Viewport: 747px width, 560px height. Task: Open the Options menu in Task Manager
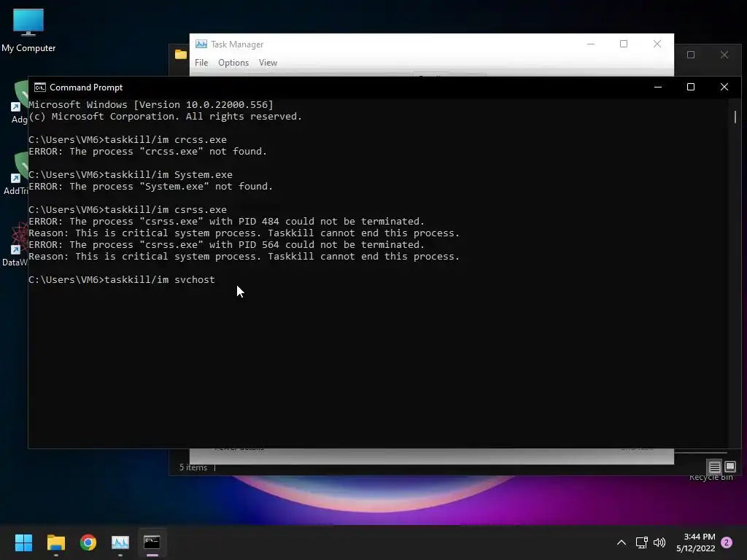click(233, 63)
